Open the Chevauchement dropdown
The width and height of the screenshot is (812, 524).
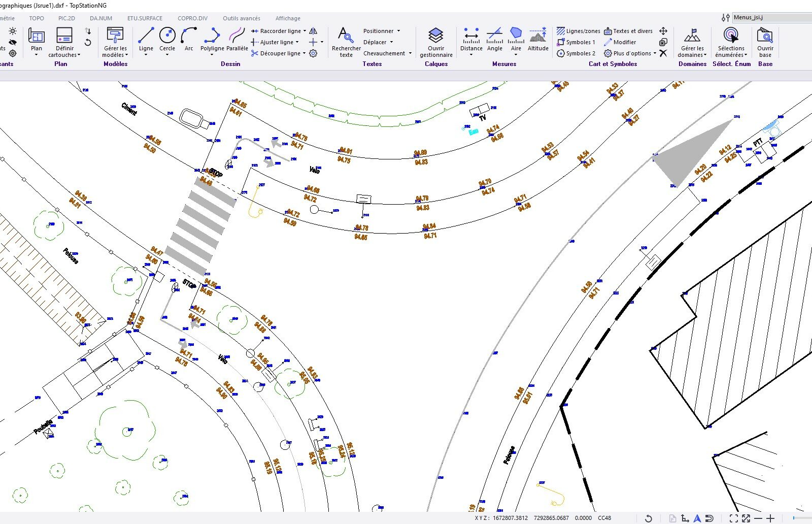click(x=410, y=53)
